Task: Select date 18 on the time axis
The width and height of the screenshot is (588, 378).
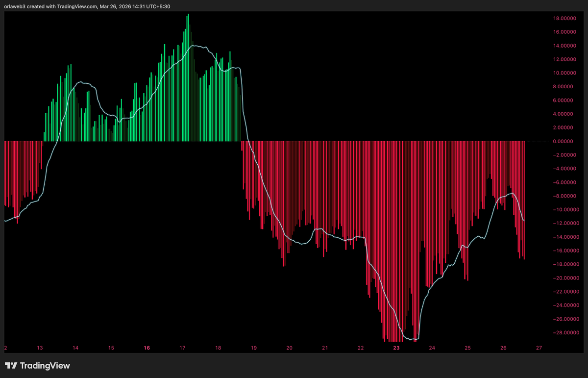Action: point(218,348)
